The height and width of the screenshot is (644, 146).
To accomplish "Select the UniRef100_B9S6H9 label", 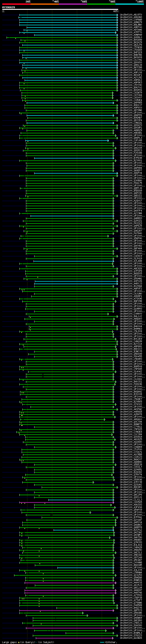I will 131,40.
